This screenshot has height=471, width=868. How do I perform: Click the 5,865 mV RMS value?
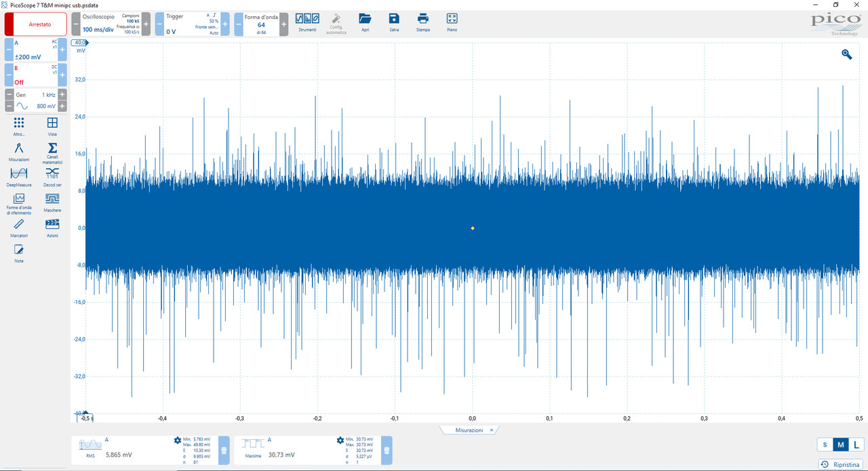(x=119, y=455)
